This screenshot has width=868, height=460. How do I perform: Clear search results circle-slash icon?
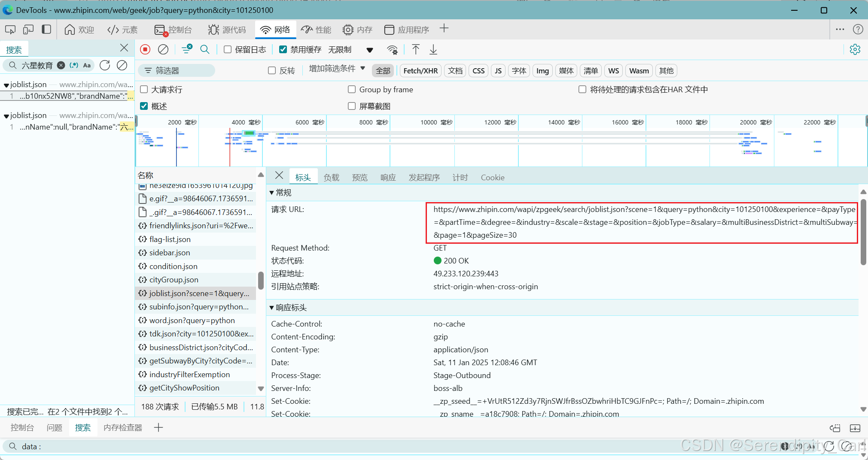pos(122,65)
